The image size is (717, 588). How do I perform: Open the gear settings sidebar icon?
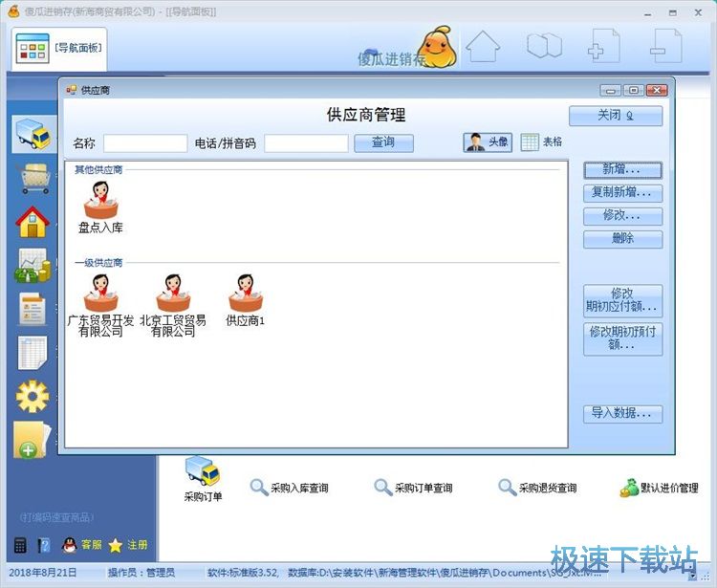pos(33,397)
